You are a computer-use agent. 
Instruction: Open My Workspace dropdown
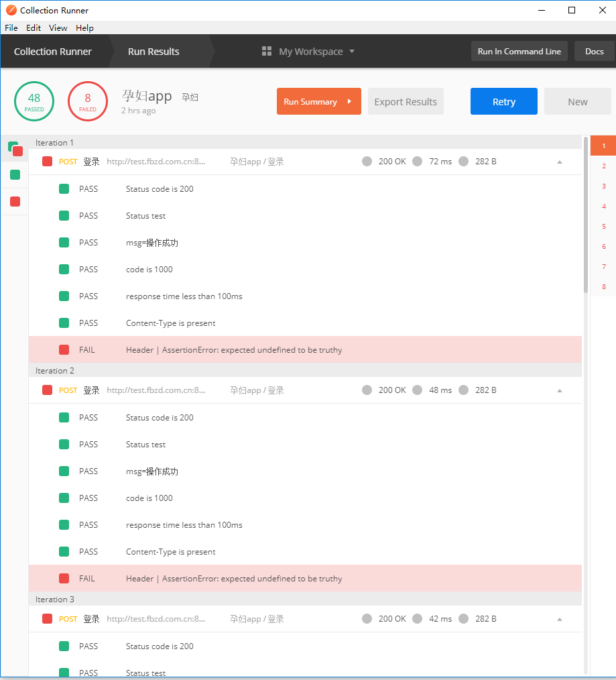(308, 51)
